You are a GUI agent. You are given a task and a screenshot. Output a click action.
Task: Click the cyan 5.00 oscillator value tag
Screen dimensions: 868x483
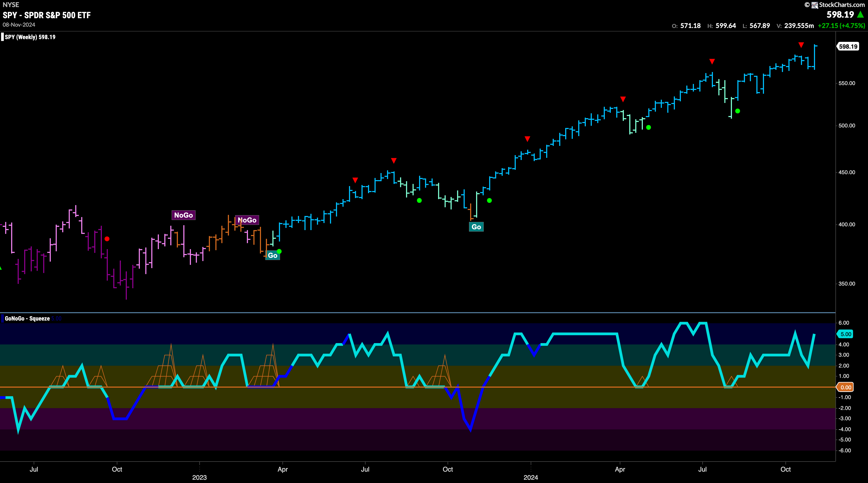(x=845, y=334)
